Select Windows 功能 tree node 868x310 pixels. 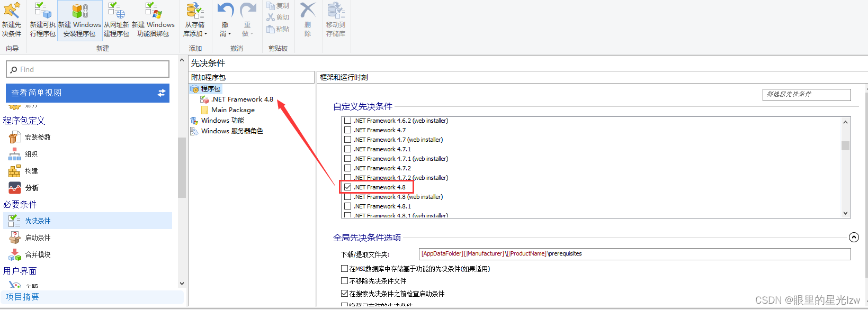click(x=218, y=121)
